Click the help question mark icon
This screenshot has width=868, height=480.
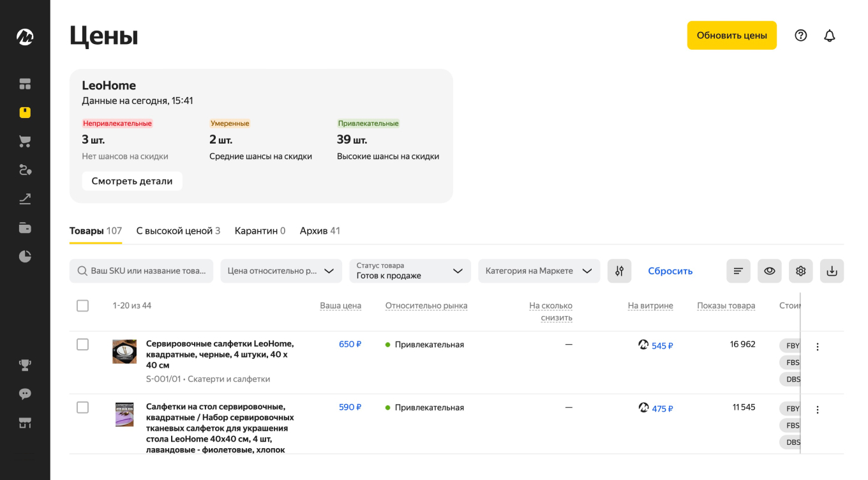tap(800, 36)
